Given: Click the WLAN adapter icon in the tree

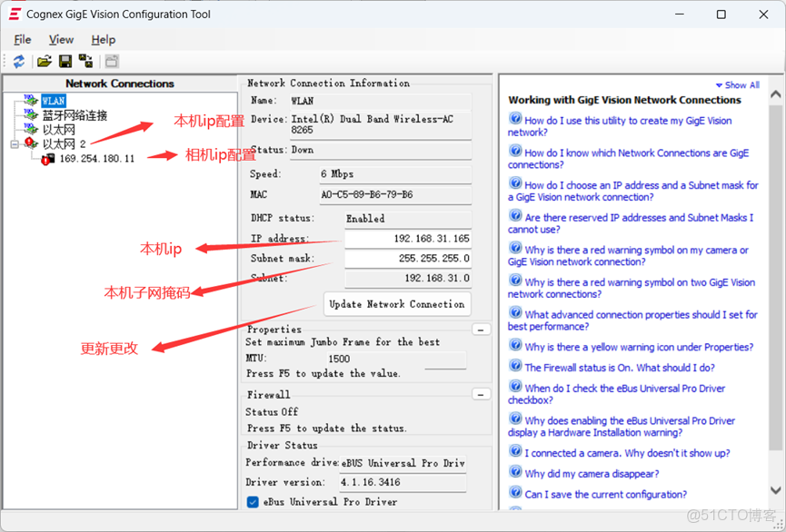Looking at the screenshot, I should [30, 100].
